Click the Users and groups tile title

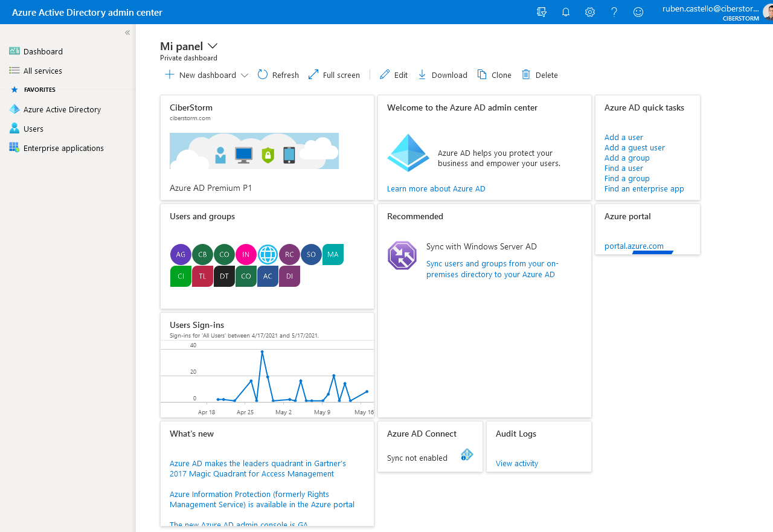(x=202, y=216)
